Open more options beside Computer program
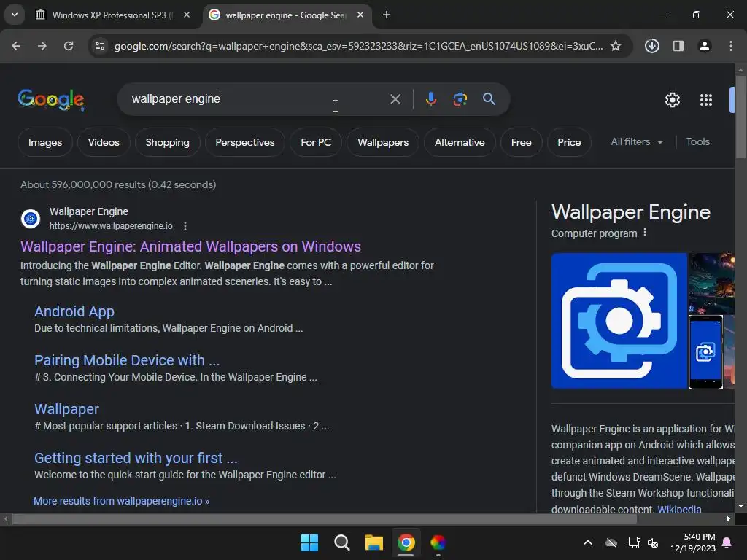 pos(645,233)
